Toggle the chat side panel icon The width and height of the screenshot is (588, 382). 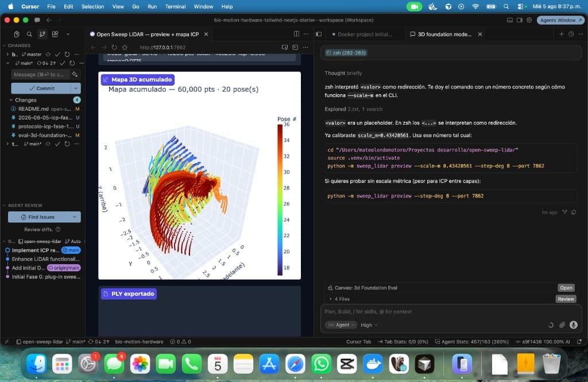319,34
